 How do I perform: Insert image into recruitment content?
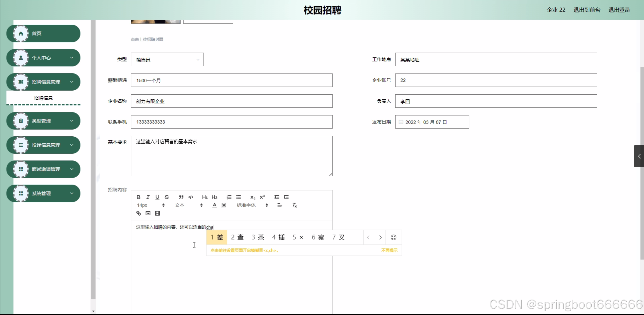(x=148, y=213)
